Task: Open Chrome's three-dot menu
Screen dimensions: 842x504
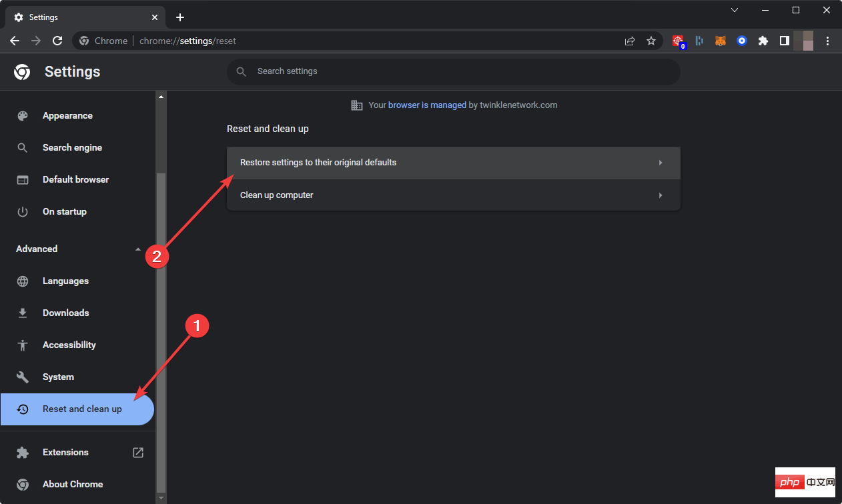Action: tap(828, 41)
